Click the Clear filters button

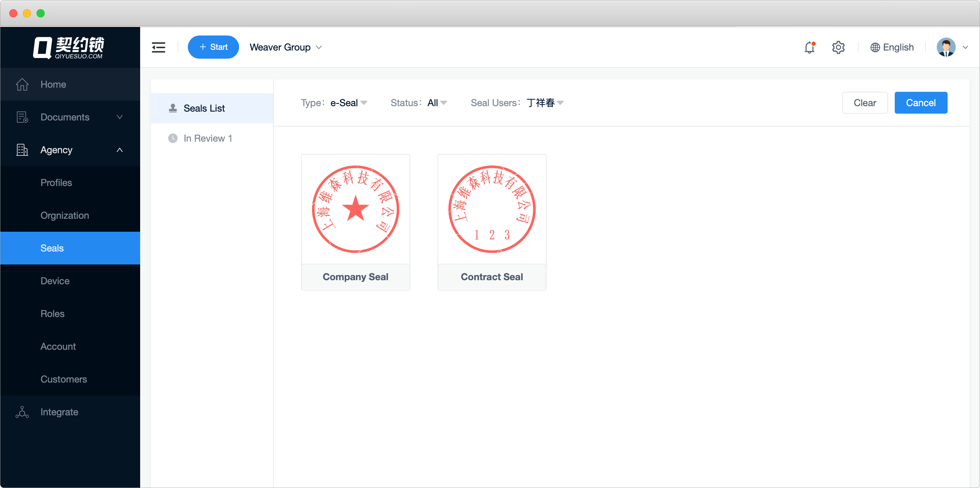click(x=864, y=103)
